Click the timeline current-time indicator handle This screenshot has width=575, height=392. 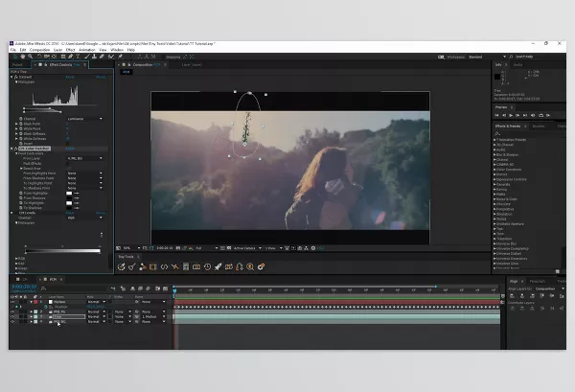[x=175, y=290]
